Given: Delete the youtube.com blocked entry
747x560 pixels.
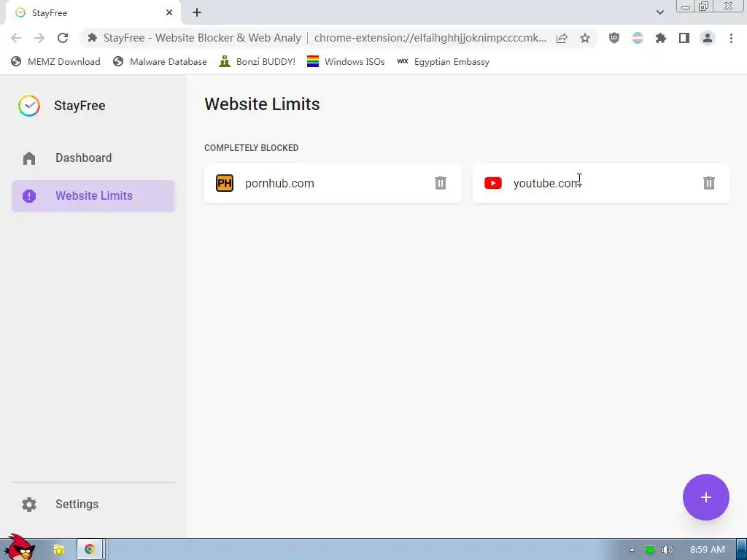Looking at the screenshot, I should [x=709, y=183].
